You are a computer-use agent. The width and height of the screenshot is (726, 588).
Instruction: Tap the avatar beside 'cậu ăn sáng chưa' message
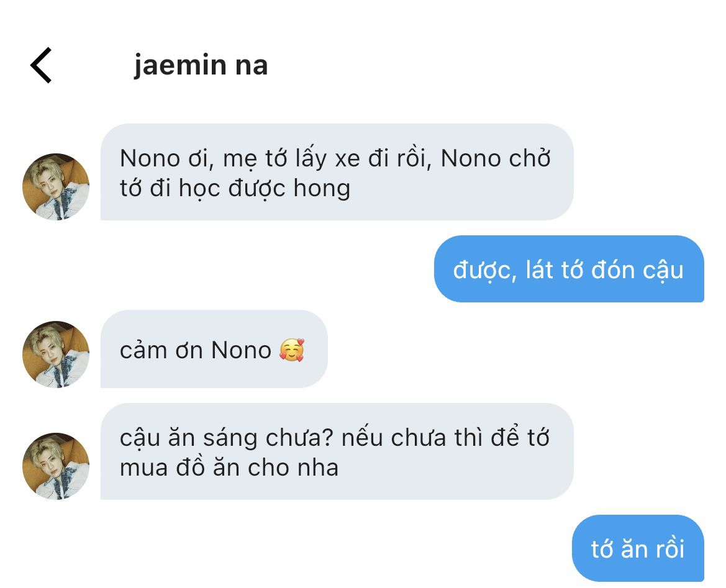[56, 466]
